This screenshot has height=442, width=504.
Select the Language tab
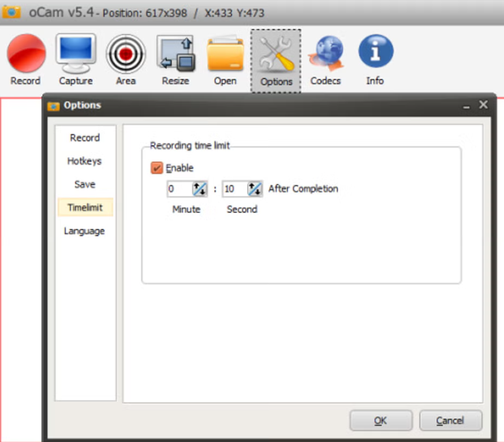85,231
